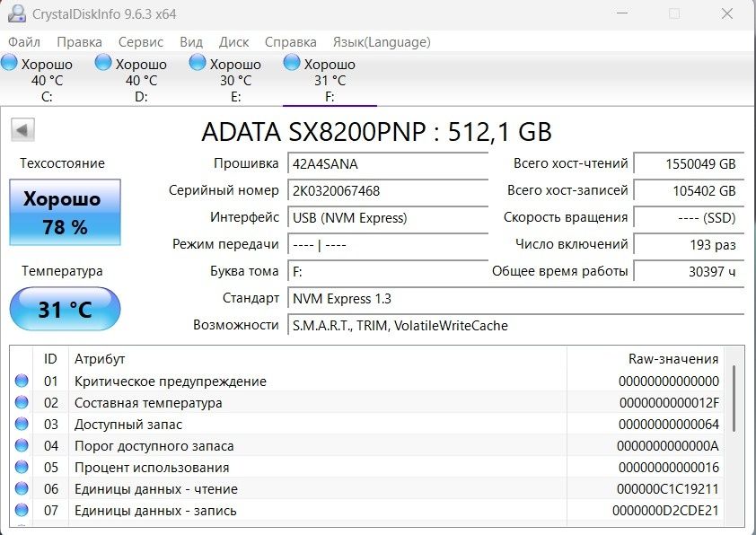Click the firmware field 42A4SANA
The width and height of the screenshot is (756, 535).
(388, 164)
